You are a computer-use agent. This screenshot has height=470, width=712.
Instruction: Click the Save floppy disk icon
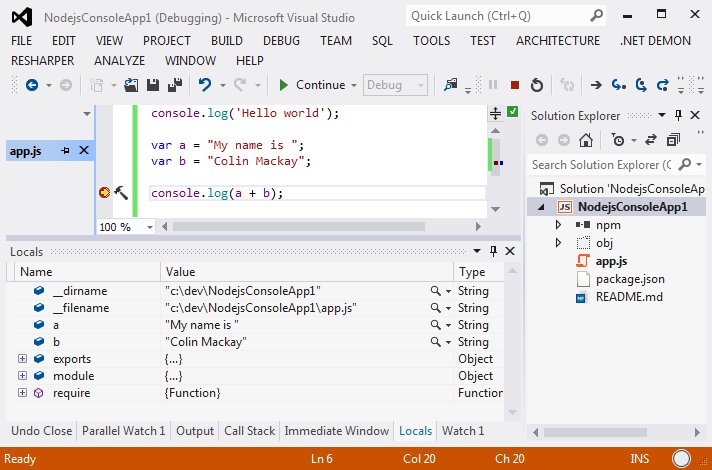point(153,85)
